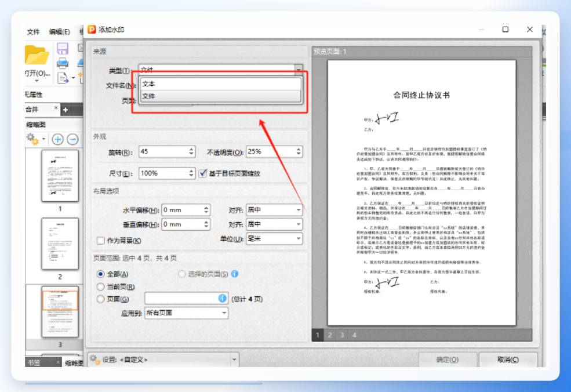The height and width of the screenshot is (392, 571).
Task: Open thumbnail options gear icon
Action: 33,139
